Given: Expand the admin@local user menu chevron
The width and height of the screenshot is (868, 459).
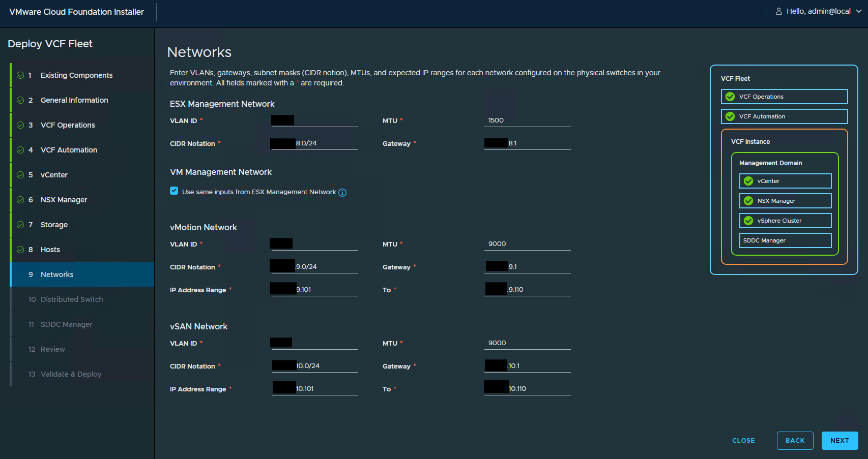Looking at the screenshot, I should pos(859,11).
